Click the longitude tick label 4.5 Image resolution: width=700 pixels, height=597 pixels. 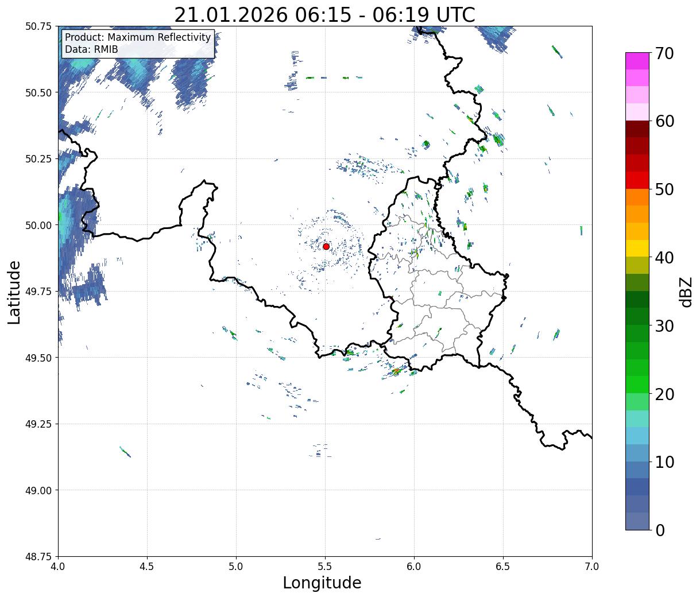tap(147, 567)
